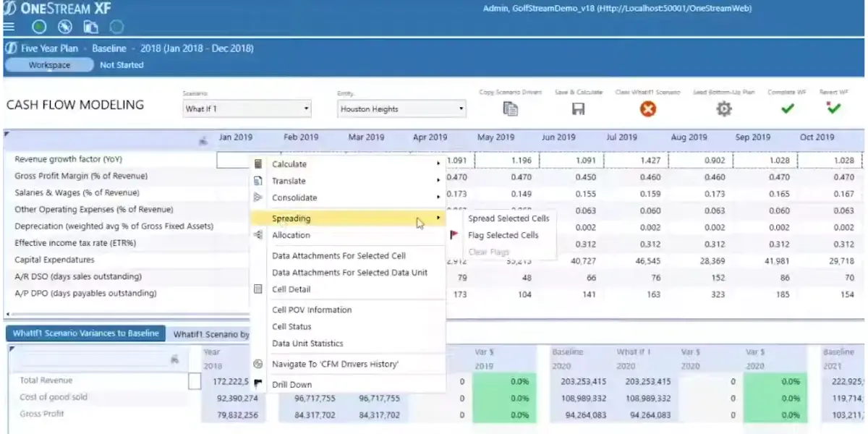Expand the Translate submenu arrow
Viewport: 868px width, 434px height.
438,181
